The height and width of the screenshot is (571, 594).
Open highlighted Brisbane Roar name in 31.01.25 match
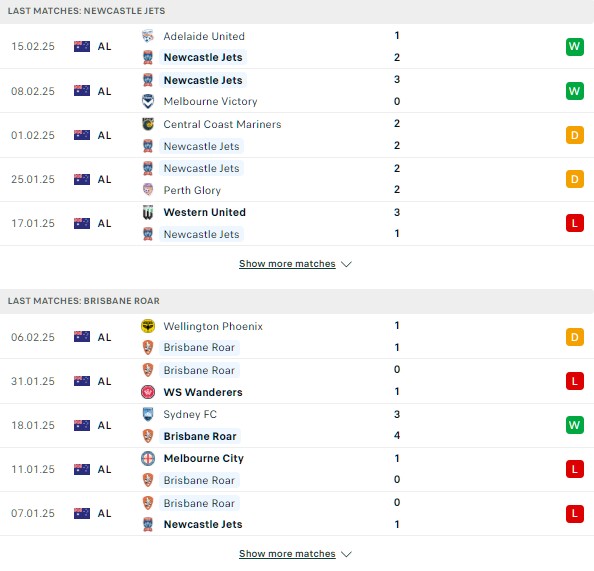click(x=199, y=370)
